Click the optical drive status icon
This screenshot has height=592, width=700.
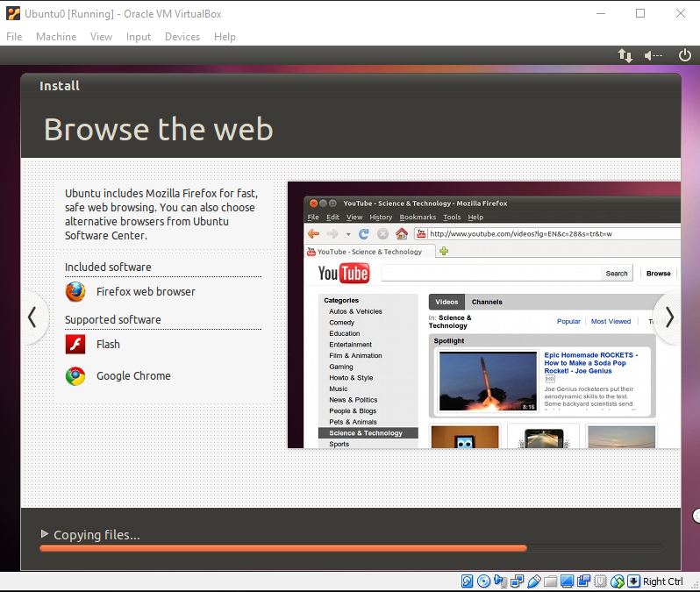click(483, 581)
